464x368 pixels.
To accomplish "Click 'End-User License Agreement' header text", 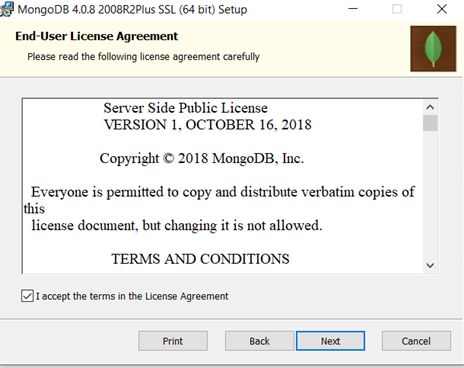I will coord(97,36).
